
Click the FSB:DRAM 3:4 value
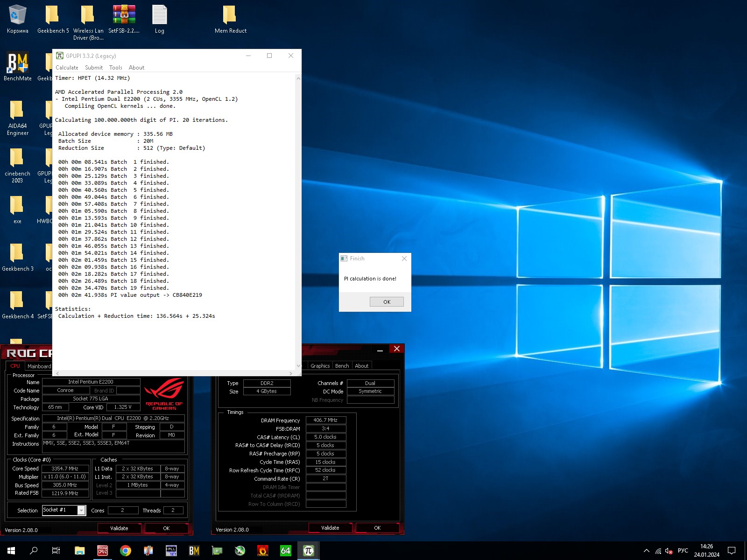click(326, 428)
